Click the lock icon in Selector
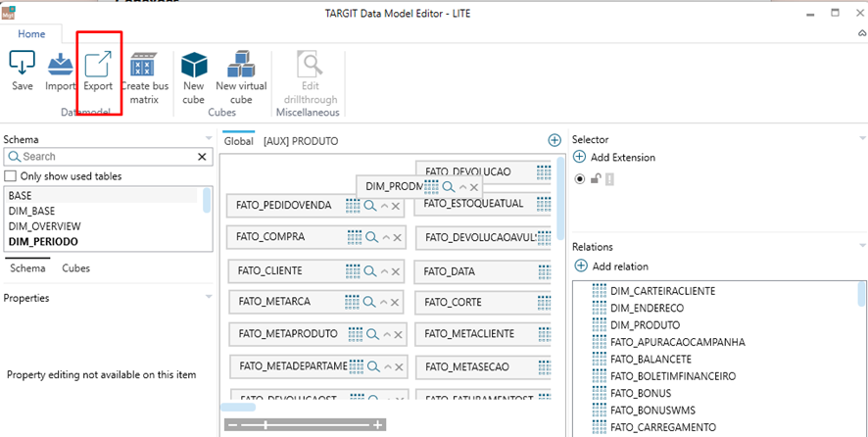This screenshot has width=868, height=437. [596, 179]
